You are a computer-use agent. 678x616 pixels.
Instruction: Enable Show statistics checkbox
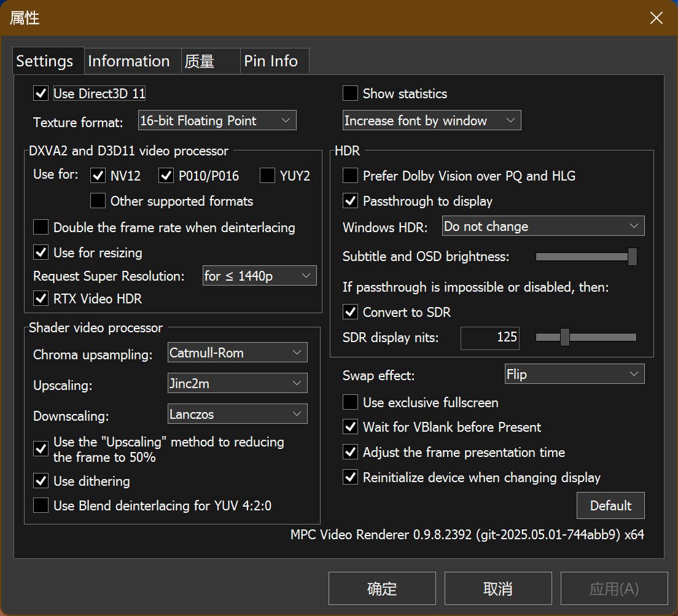(x=350, y=93)
